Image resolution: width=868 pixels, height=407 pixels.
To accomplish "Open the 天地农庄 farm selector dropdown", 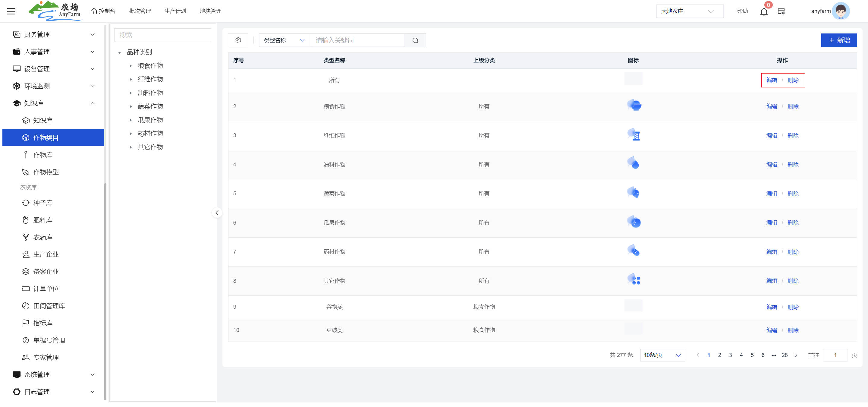I will [x=689, y=11].
